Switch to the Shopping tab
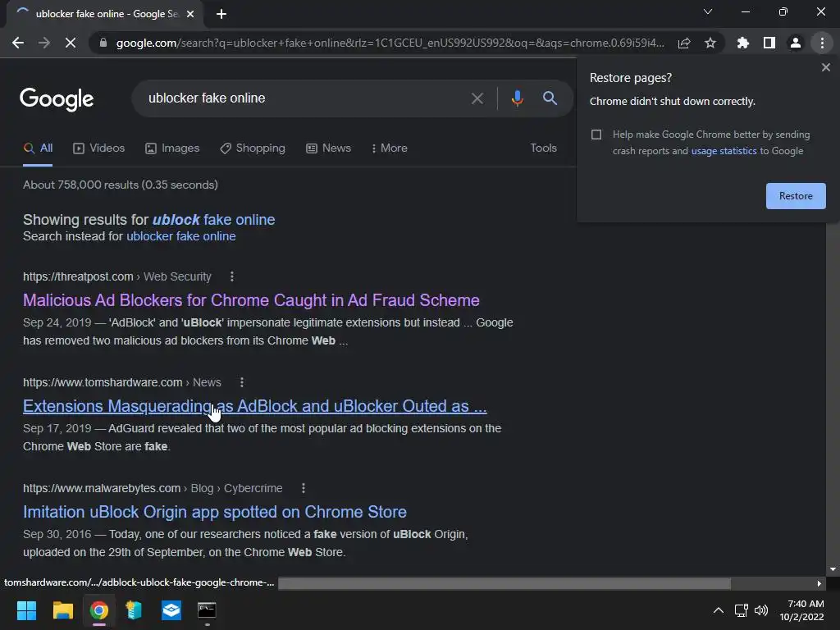 253,148
